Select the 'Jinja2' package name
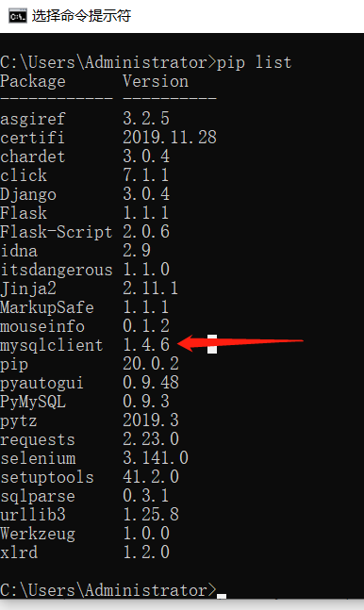 (x=28, y=289)
